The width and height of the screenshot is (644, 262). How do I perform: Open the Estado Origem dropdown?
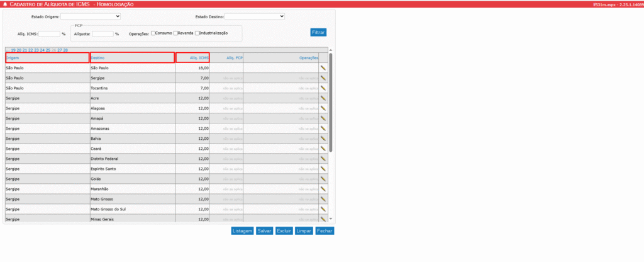[92, 16]
